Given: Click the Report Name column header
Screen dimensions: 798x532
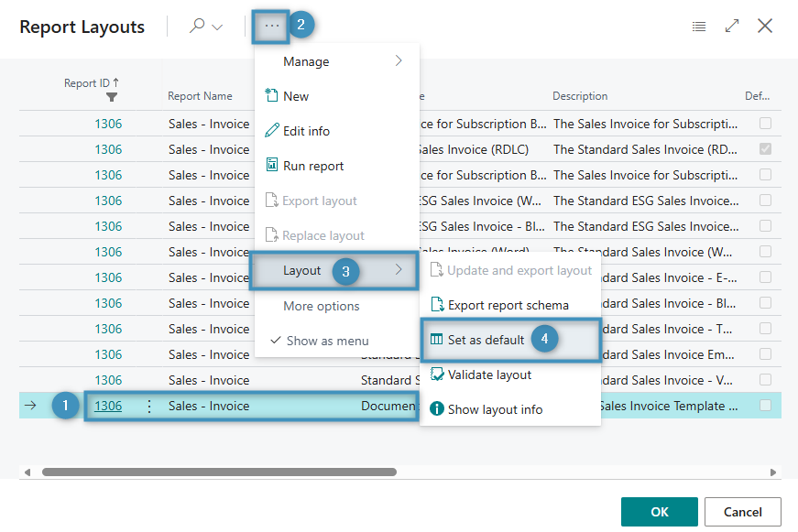Looking at the screenshot, I should [200, 96].
